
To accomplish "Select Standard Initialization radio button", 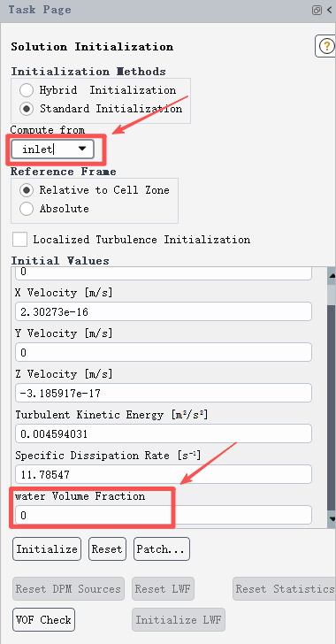I will pos(27,109).
